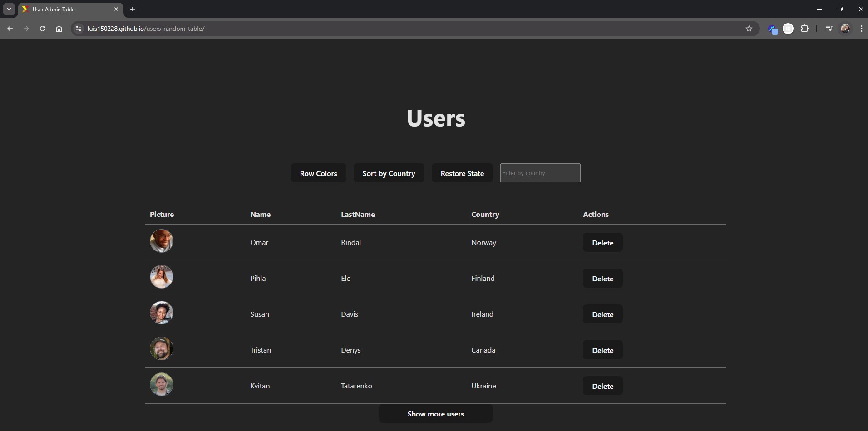Focus the Filter by country field
868x431 pixels.
coord(540,173)
